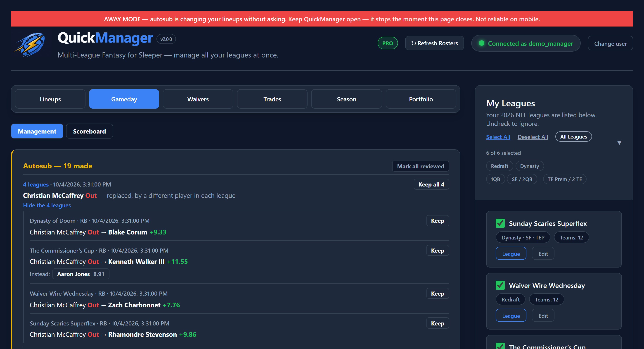Click Mark all reviewed

420,166
